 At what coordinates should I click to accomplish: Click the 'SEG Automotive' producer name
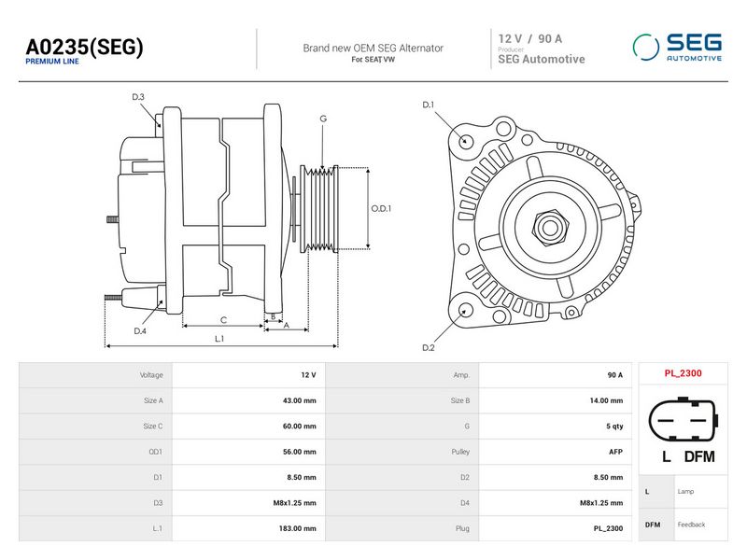point(542,59)
